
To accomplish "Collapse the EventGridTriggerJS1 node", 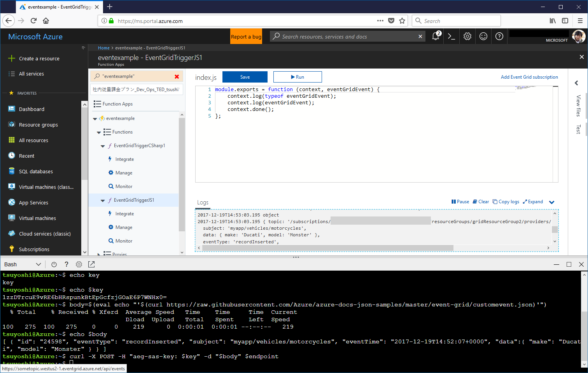I will 103,201.
